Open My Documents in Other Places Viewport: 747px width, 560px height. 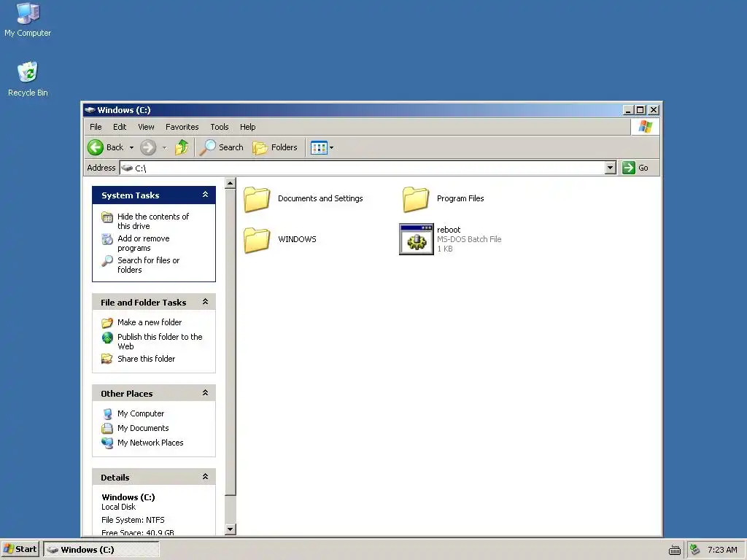click(143, 428)
